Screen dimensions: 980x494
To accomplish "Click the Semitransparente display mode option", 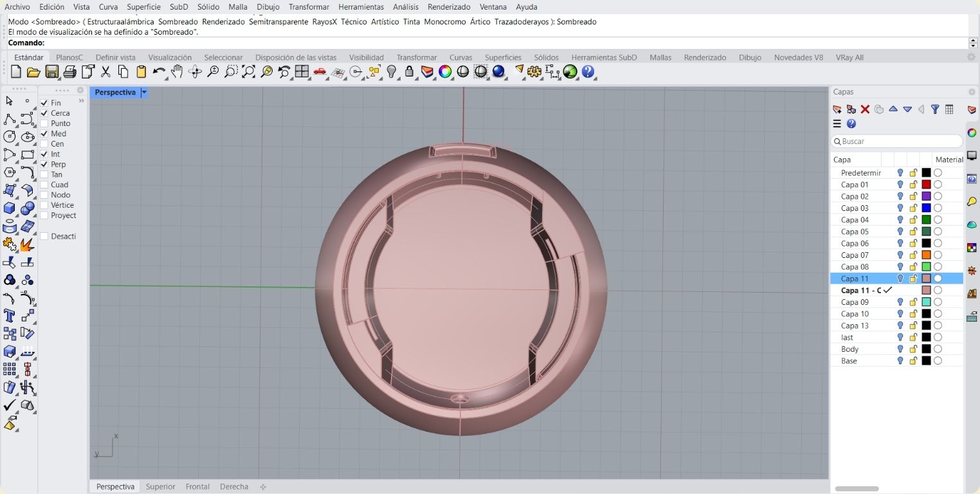I will click(278, 22).
